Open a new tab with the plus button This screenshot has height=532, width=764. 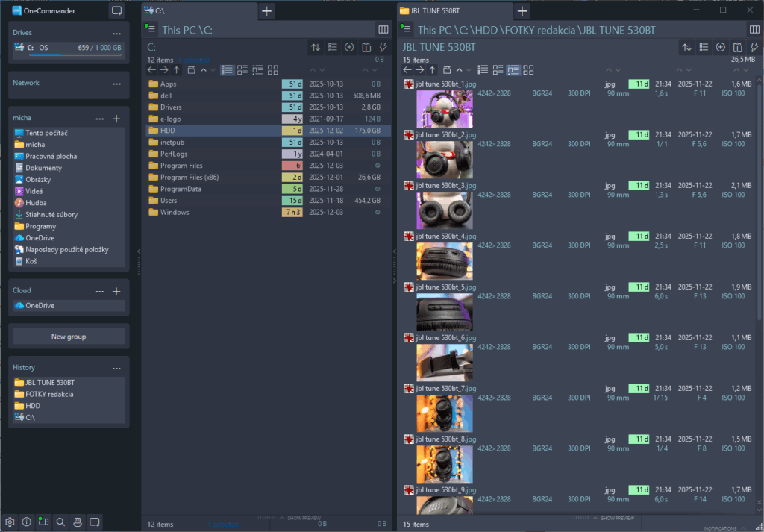pyautogui.click(x=522, y=11)
